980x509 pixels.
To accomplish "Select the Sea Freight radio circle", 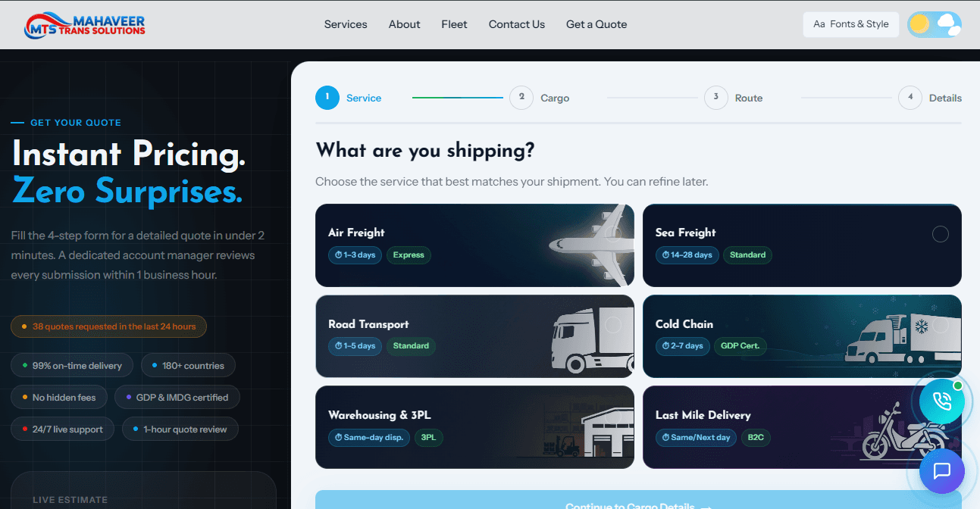I will pos(941,234).
